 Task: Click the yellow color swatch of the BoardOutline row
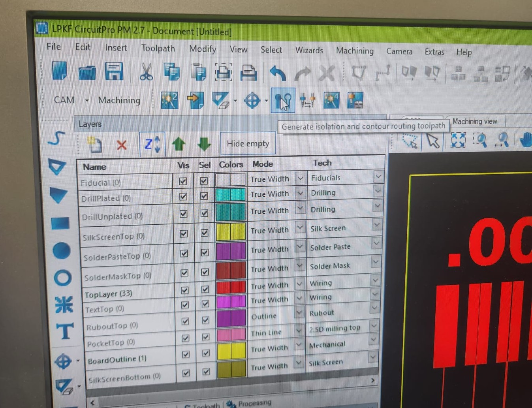231,351
